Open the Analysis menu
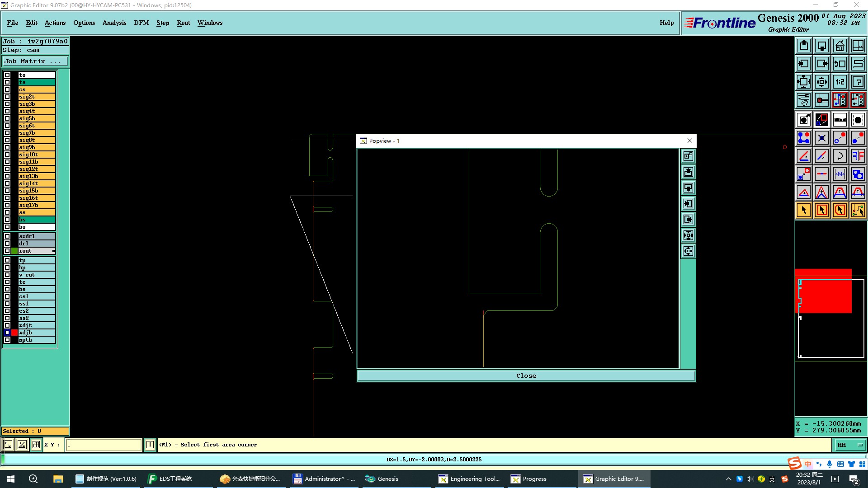868x488 pixels. point(114,23)
